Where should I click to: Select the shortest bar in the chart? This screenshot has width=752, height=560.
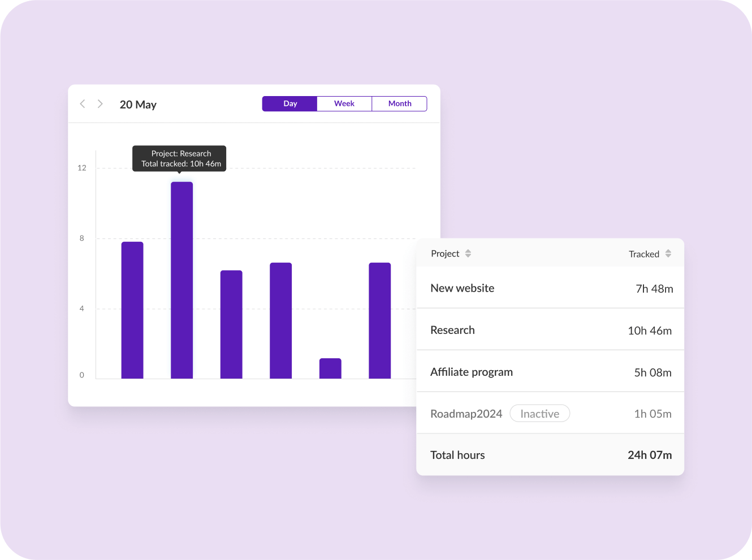pos(330,368)
